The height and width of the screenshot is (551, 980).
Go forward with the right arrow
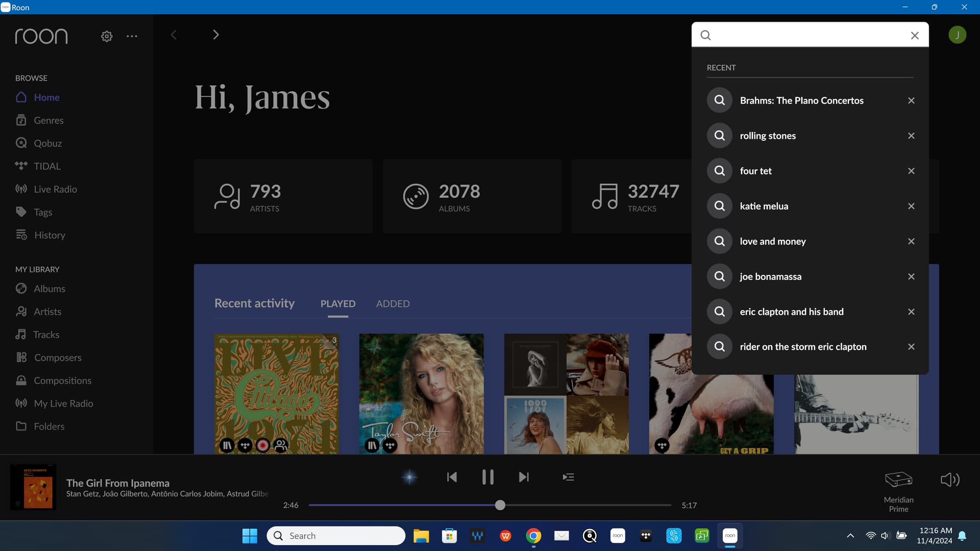coord(216,35)
